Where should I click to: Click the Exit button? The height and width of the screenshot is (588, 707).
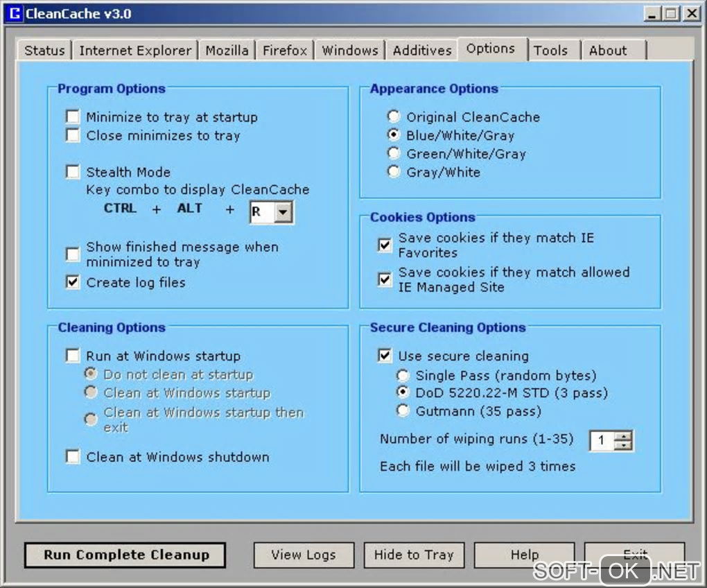click(x=635, y=555)
